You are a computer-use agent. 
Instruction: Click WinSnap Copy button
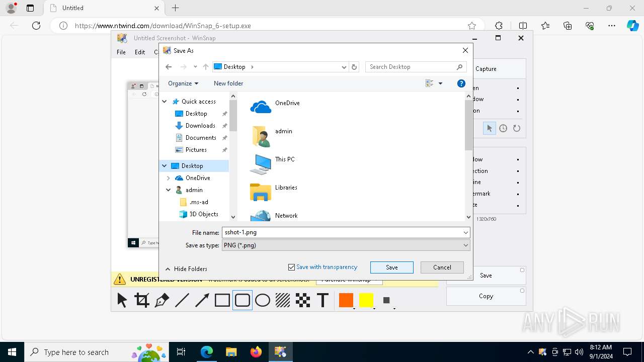click(486, 296)
